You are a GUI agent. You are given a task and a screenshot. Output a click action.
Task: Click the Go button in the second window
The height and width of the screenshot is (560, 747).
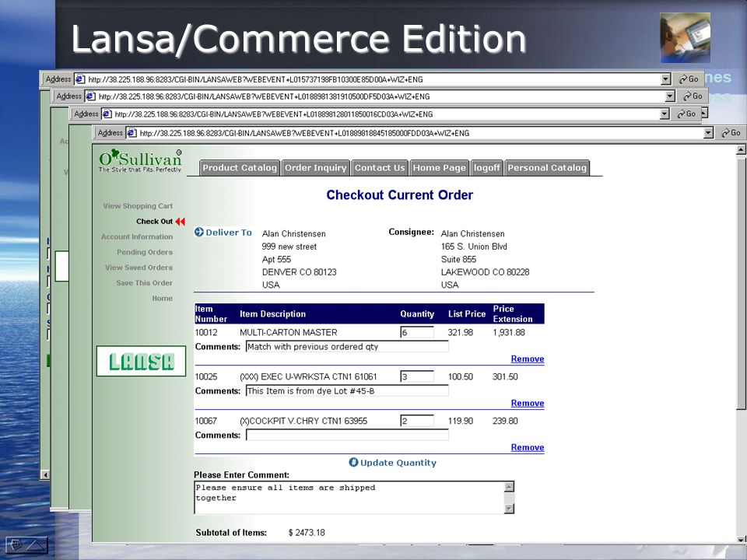[x=693, y=96]
